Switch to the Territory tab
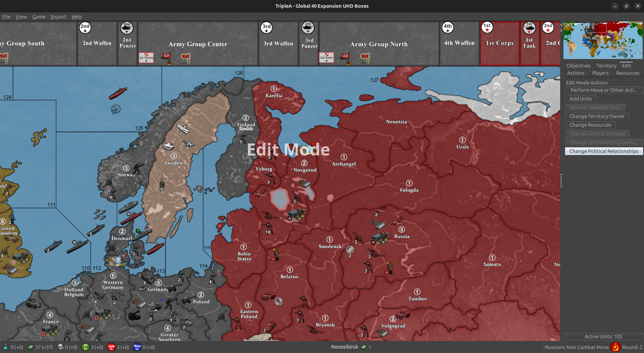 [606, 65]
